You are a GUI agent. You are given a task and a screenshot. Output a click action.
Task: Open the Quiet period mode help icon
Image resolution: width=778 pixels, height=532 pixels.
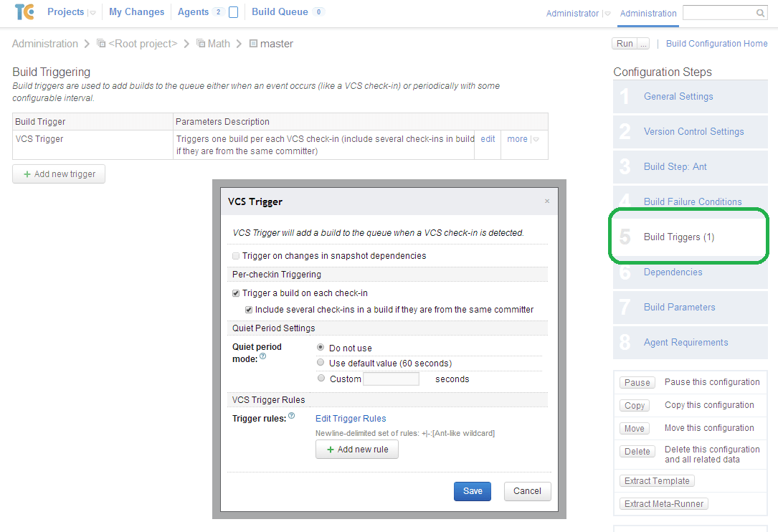point(263,356)
